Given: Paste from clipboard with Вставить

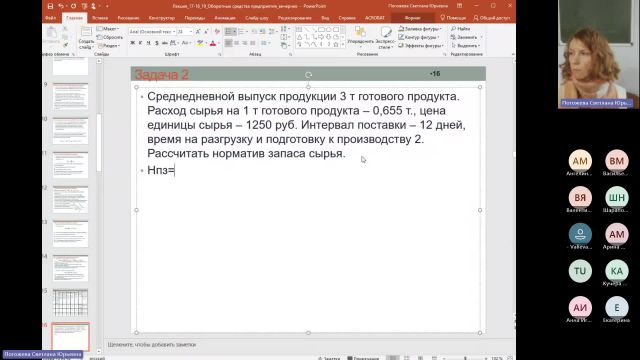Looking at the screenshot, I should (51, 36).
